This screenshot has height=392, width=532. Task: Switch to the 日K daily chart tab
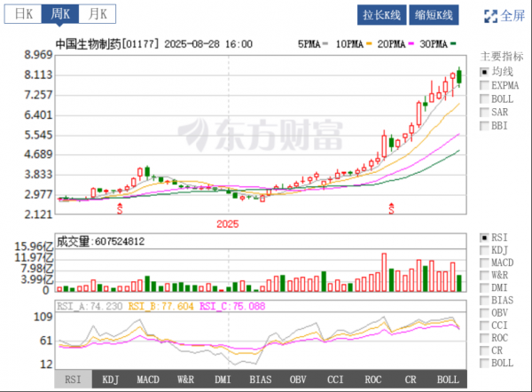(23, 14)
